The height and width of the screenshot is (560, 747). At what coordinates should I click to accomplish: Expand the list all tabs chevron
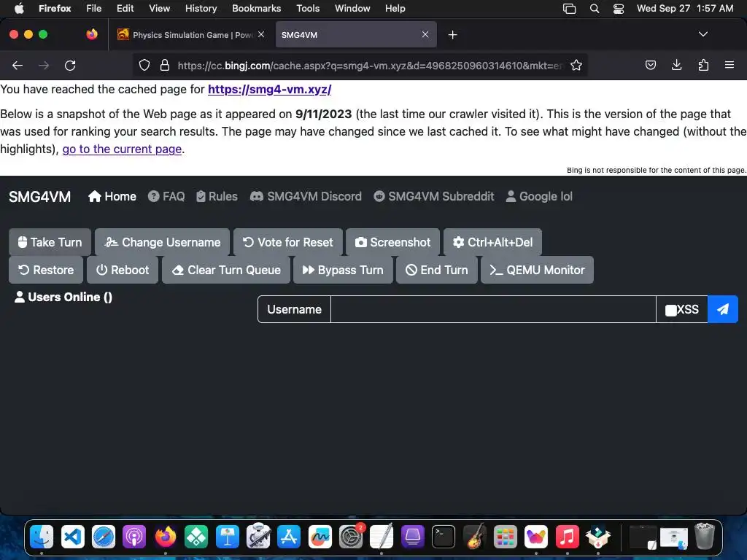703,34
